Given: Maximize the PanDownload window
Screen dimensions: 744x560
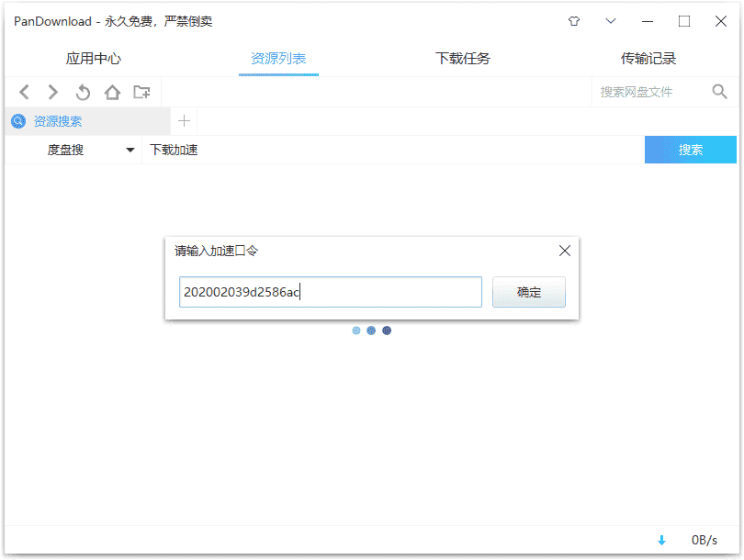Looking at the screenshot, I should click(x=683, y=21).
